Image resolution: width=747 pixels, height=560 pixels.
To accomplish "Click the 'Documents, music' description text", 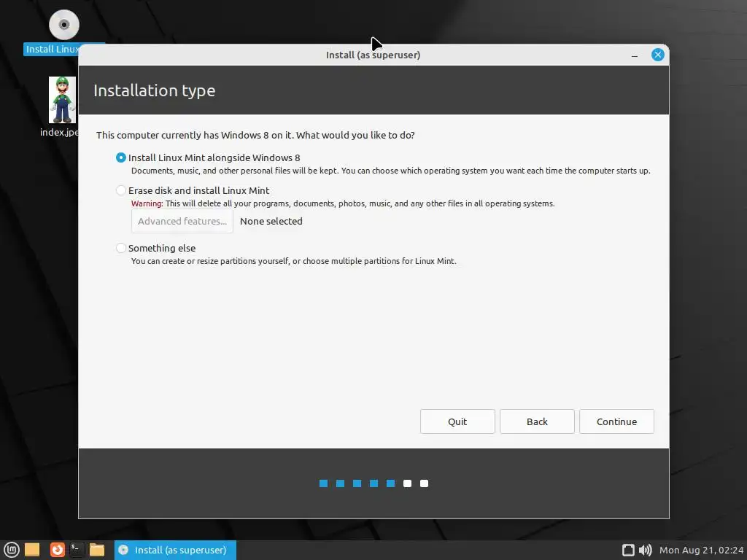I will (391, 171).
